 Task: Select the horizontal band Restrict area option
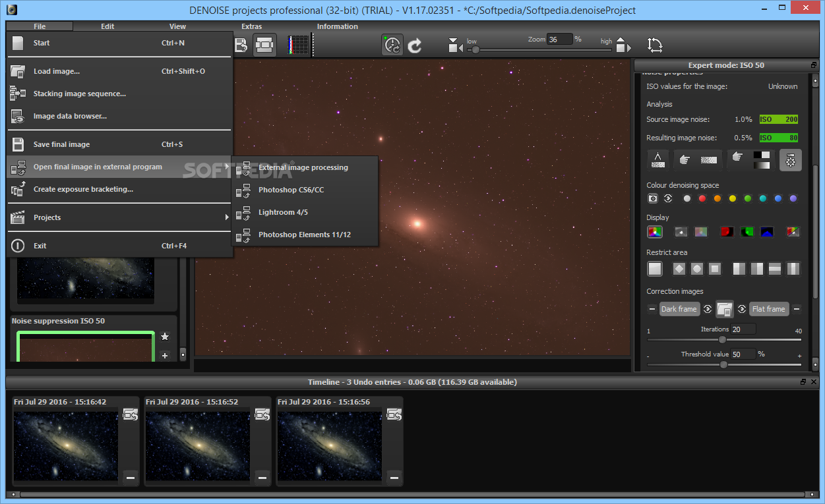pyautogui.click(x=775, y=268)
